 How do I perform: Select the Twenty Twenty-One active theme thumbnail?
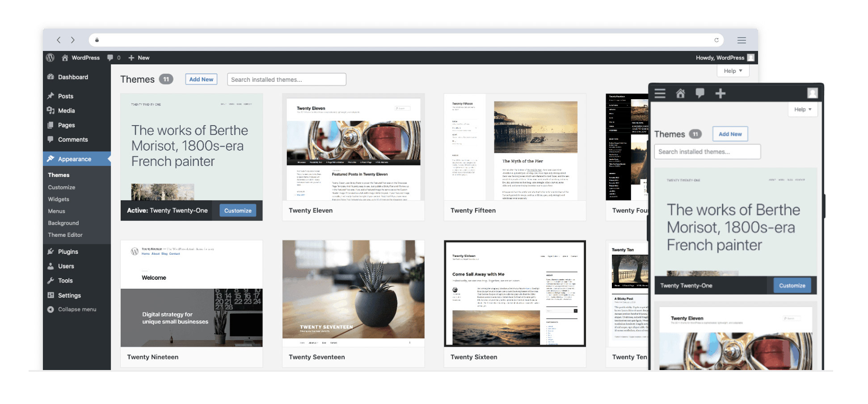(x=191, y=147)
